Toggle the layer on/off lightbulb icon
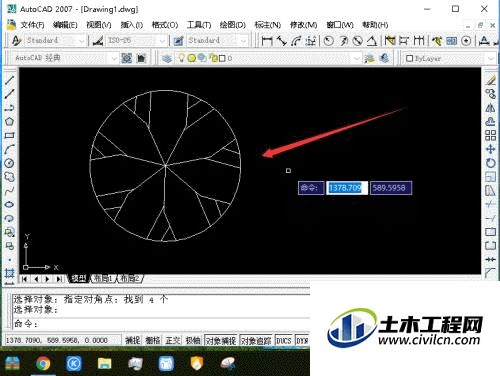This screenshot has height=376, width=500. click(181, 58)
